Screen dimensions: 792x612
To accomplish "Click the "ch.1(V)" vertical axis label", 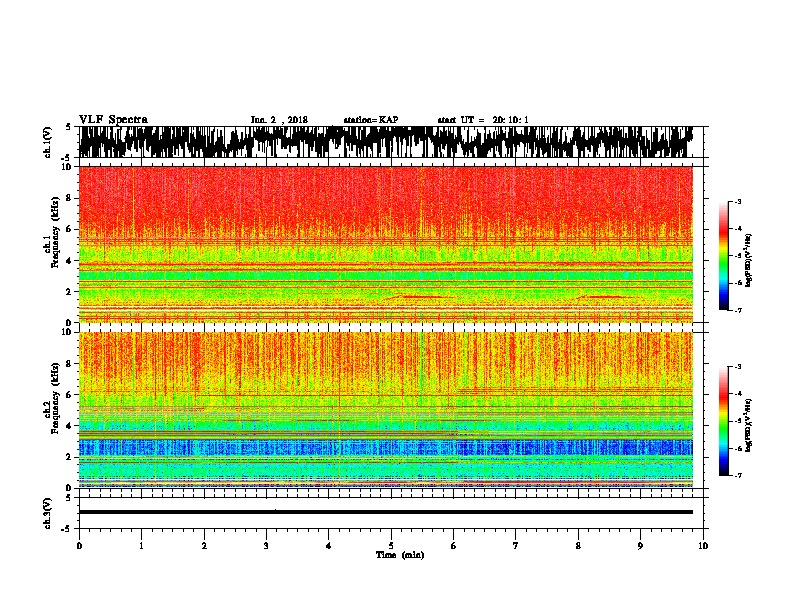I will click(x=47, y=142).
